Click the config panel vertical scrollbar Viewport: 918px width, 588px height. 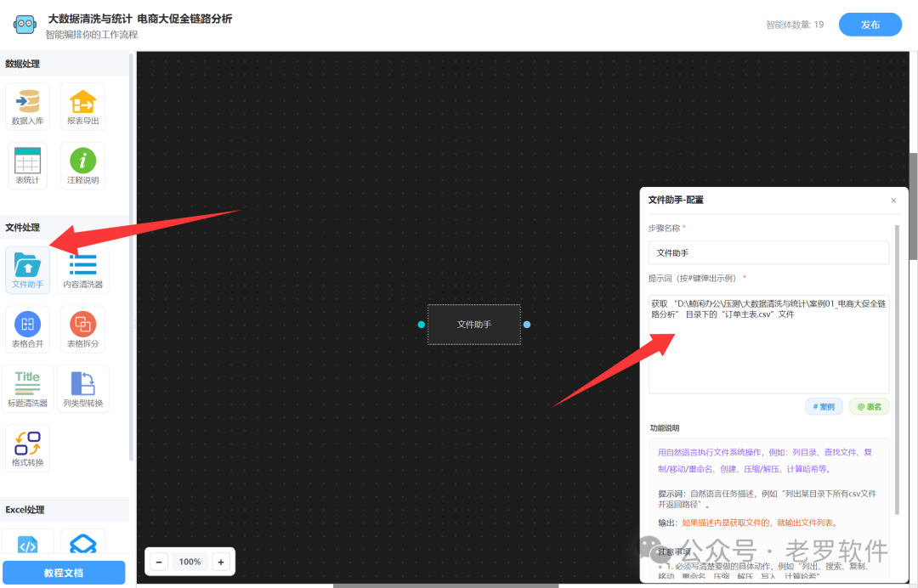click(x=897, y=370)
